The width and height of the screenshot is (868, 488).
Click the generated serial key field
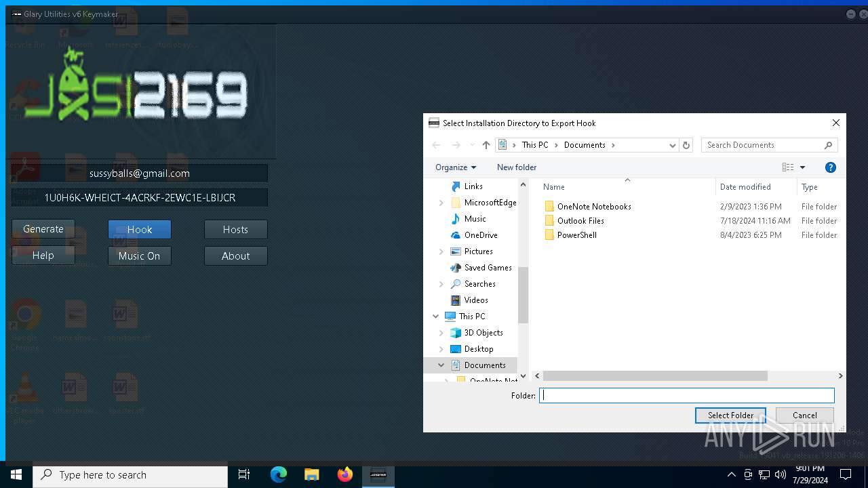click(140, 197)
